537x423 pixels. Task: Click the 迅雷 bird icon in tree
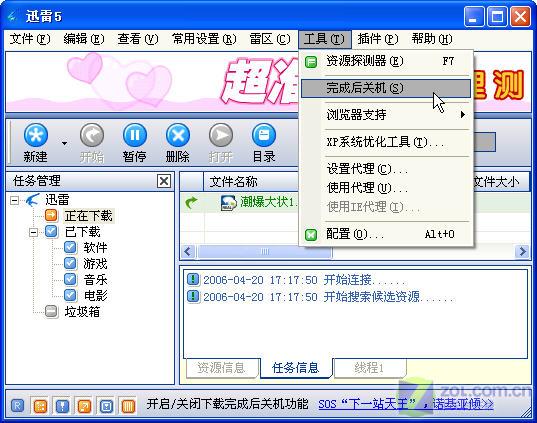click(33, 200)
